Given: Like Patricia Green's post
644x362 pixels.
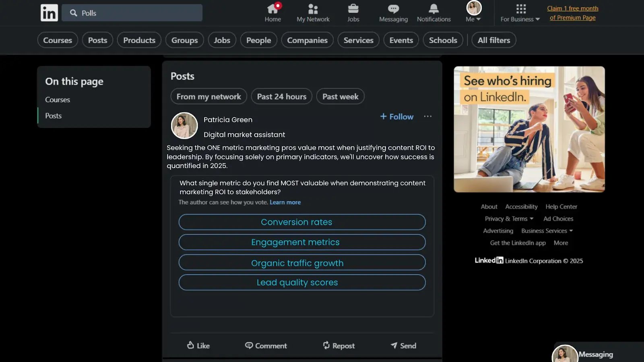Looking at the screenshot, I should (198, 346).
